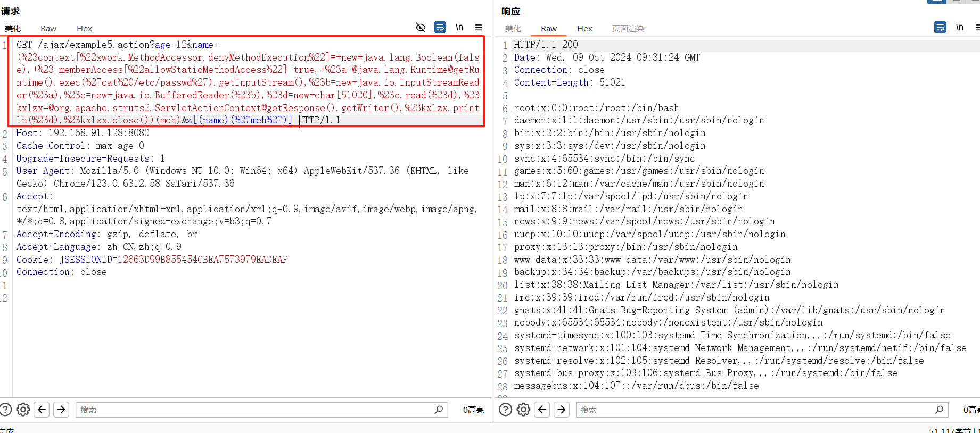The width and height of the screenshot is (980, 433).
Task: Open help icon under request panel
Action: 5,410
